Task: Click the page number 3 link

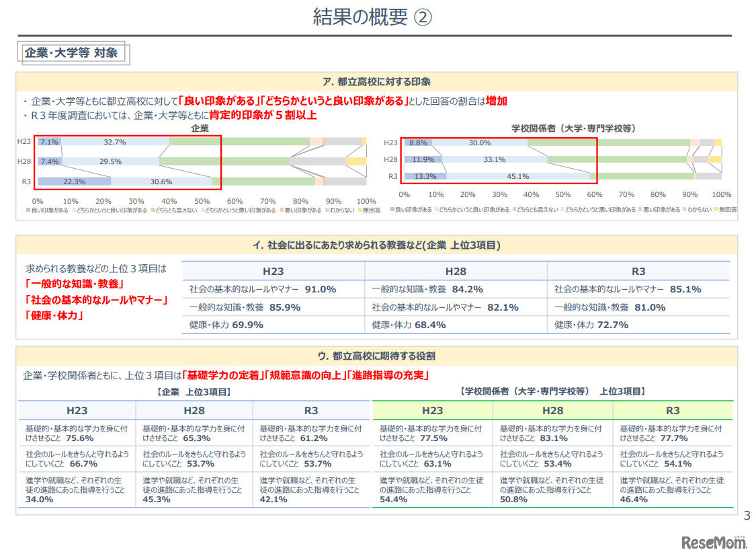Action: tap(746, 516)
